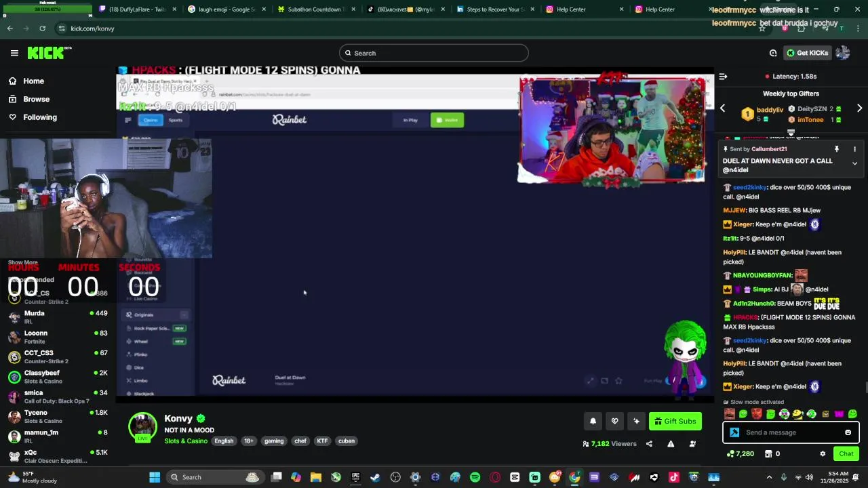Show previous top gifters
This screenshot has width=868, height=488.
tap(722, 108)
